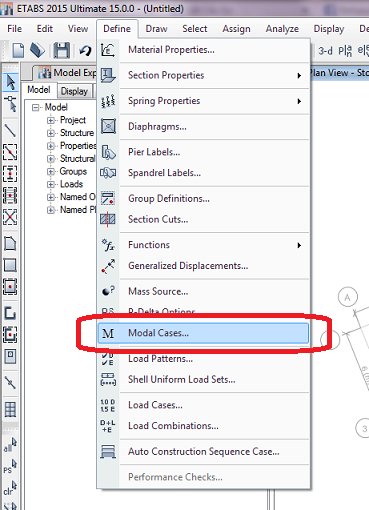Click the Diaphragms menu icon
The height and width of the screenshot is (510, 369).
108,126
